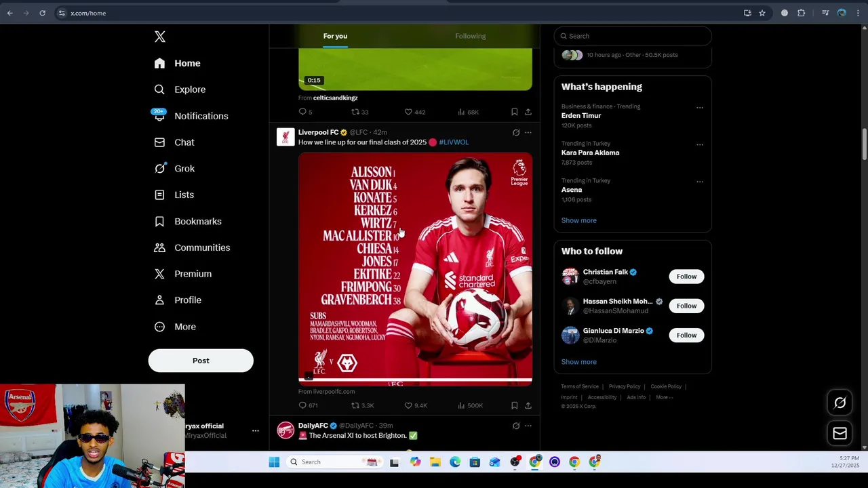Like the Liverpool FC post

[x=415, y=405]
